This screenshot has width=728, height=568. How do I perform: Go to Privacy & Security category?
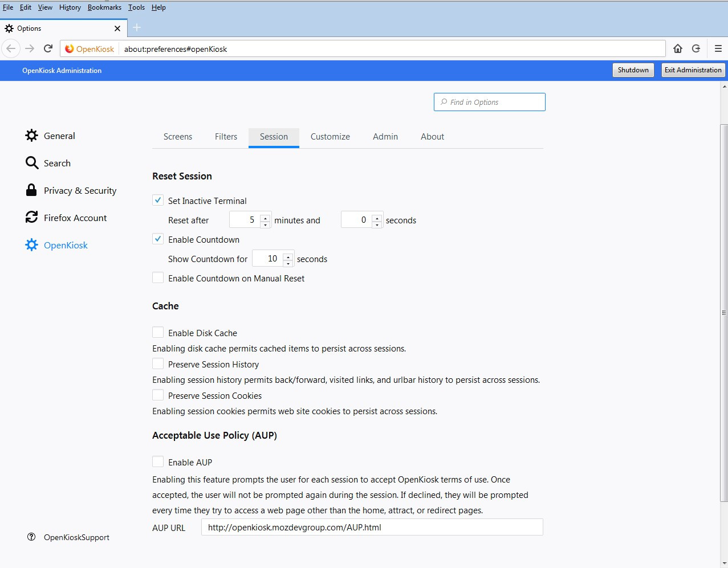(x=80, y=190)
